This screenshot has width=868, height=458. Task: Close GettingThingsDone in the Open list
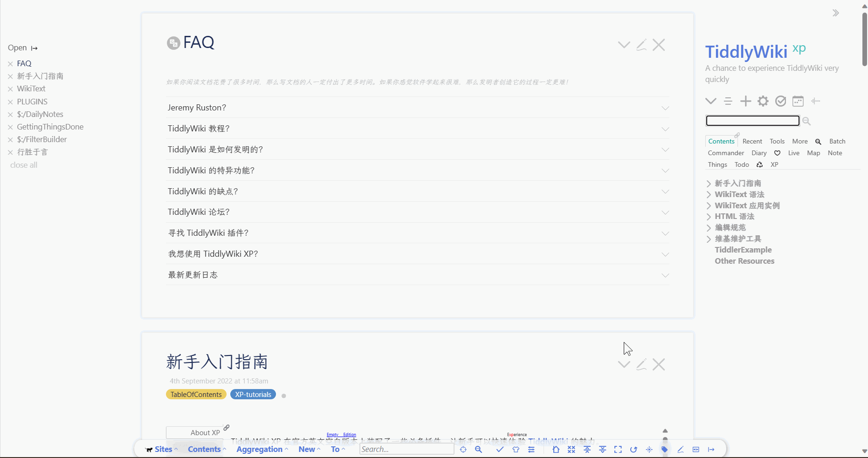pos(10,127)
